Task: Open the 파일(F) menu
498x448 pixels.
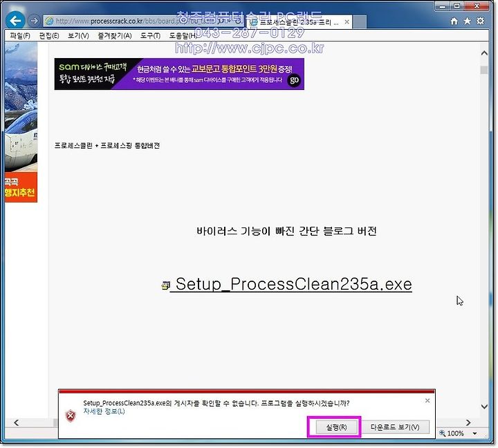Action: (20, 35)
